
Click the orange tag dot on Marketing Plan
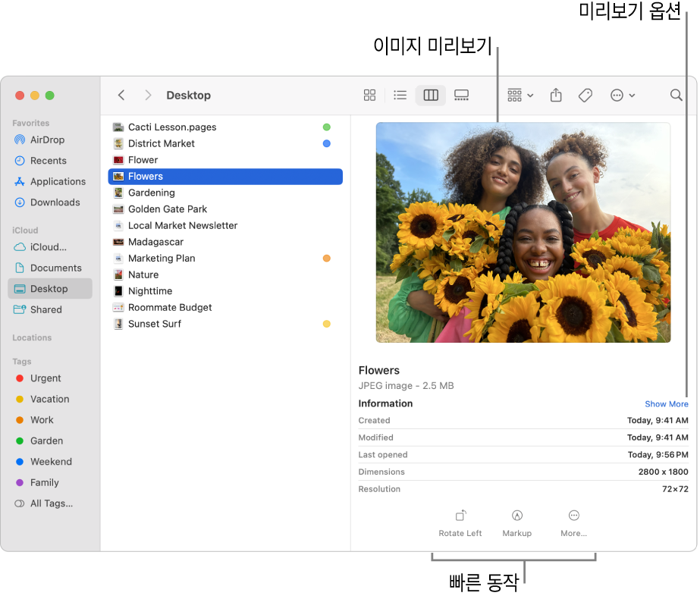[327, 258]
